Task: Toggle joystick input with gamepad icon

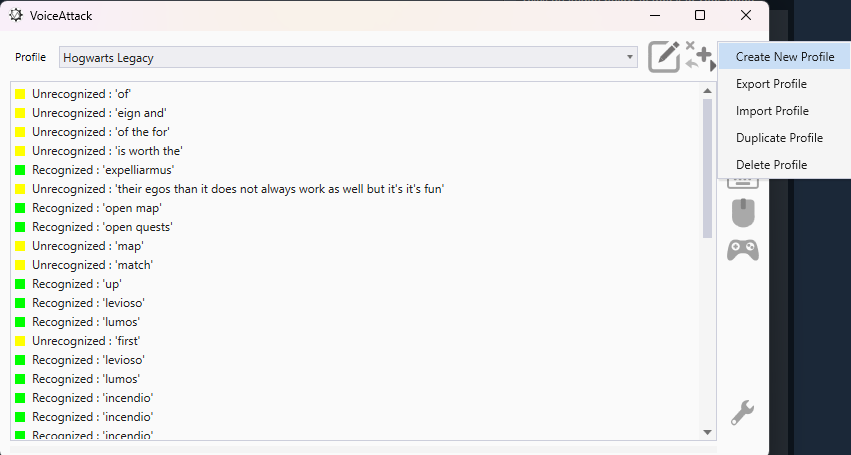Action: click(x=742, y=250)
